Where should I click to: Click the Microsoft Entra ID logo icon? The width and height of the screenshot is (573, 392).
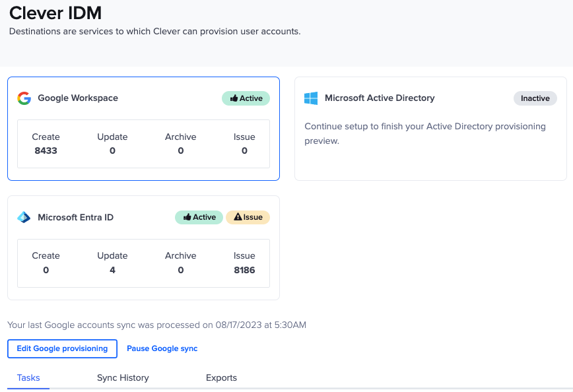[24, 216]
